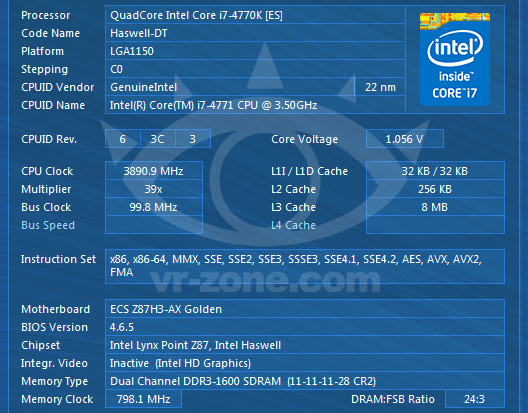The height and width of the screenshot is (413, 528).
Task: Click the 'CPU Clock' label
Action: pos(47,171)
